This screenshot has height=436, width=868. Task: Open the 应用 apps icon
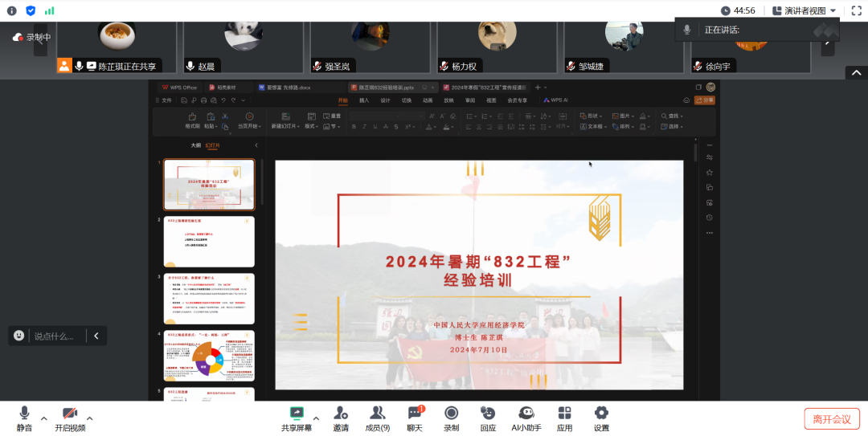coord(564,414)
